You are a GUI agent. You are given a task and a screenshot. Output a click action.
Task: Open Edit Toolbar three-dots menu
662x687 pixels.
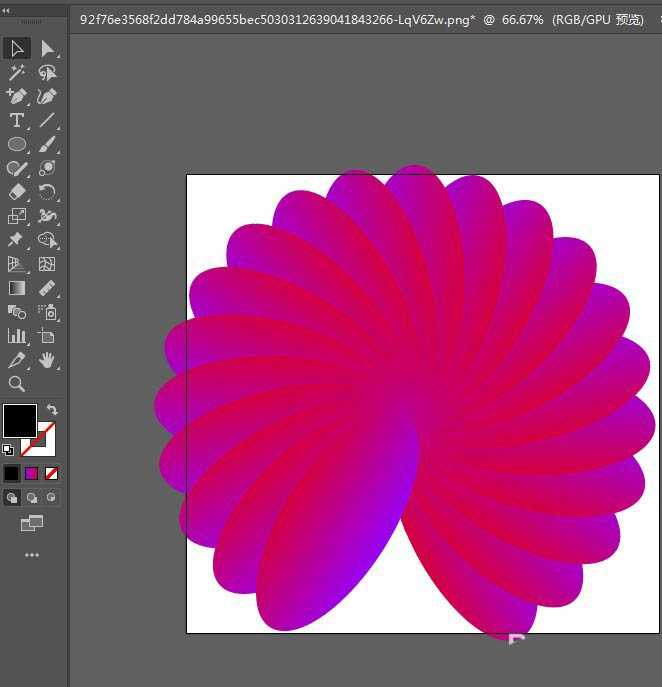(x=32, y=555)
